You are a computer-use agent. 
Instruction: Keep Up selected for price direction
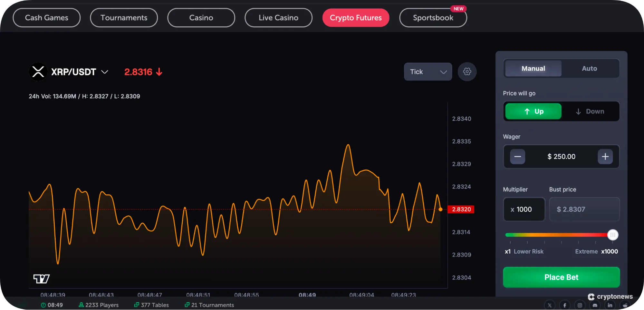pos(533,111)
